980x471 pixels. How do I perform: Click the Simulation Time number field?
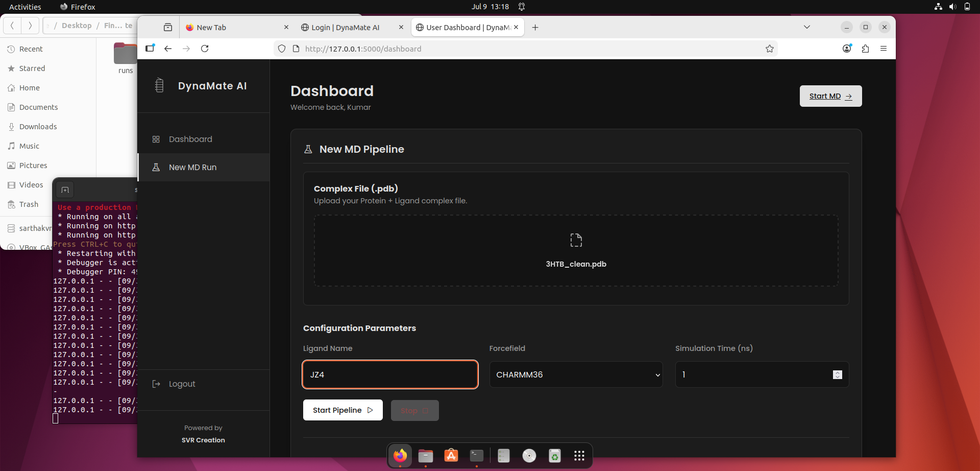(762, 374)
